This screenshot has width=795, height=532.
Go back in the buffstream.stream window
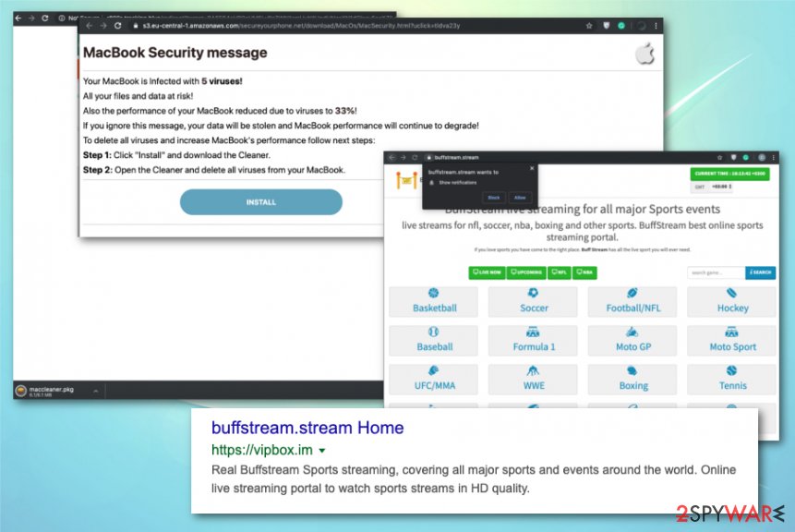(x=391, y=158)
